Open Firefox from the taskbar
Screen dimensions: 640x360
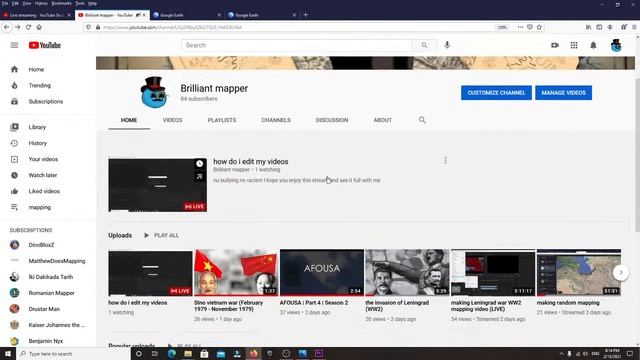coord(253,353)
